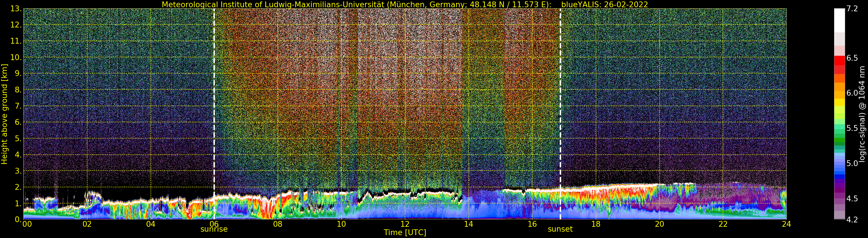The width and height of the screenshot is (868, 238).
Task: Click the "10" time axis tick label
Action: [x=341, y=224]
